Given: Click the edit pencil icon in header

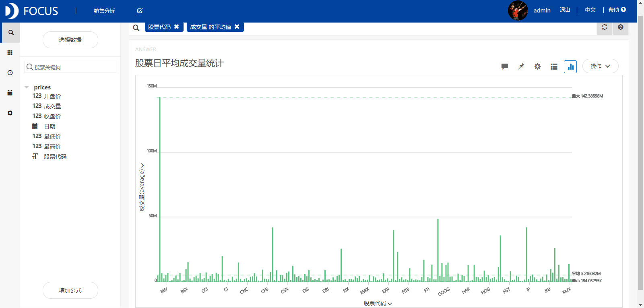Looking at the screenshot, I should coord(140,11).
